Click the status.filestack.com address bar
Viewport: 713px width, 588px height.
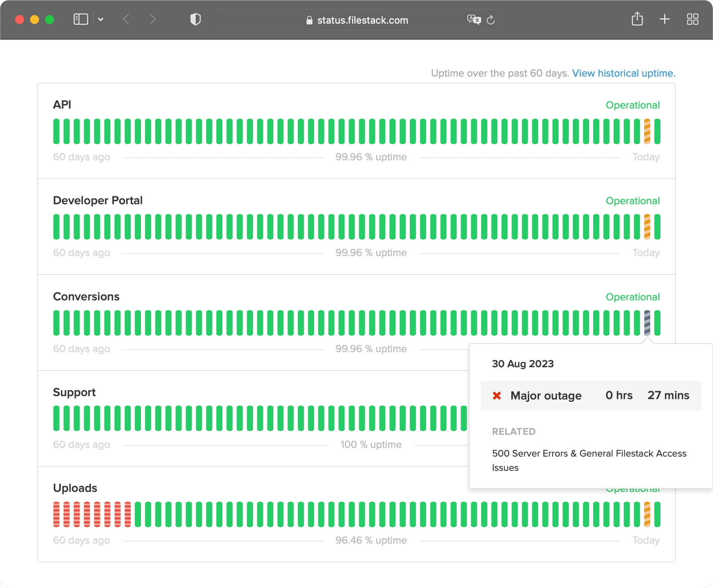(x=356, y=20)
